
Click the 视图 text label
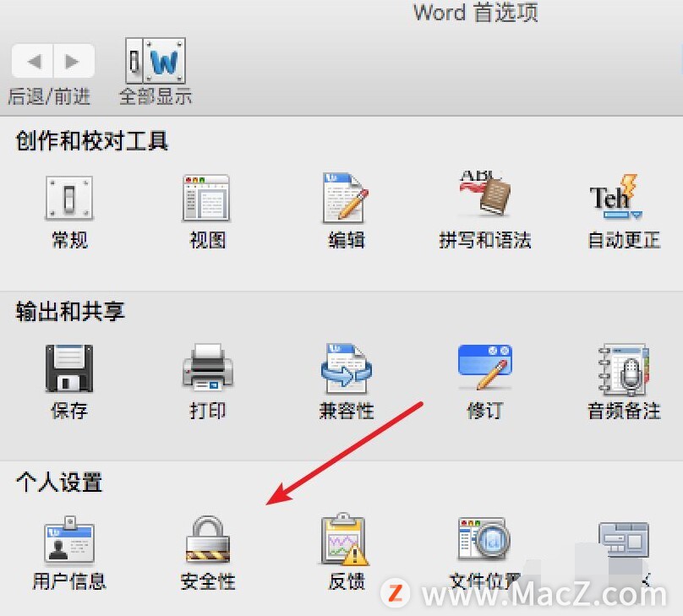207,240
